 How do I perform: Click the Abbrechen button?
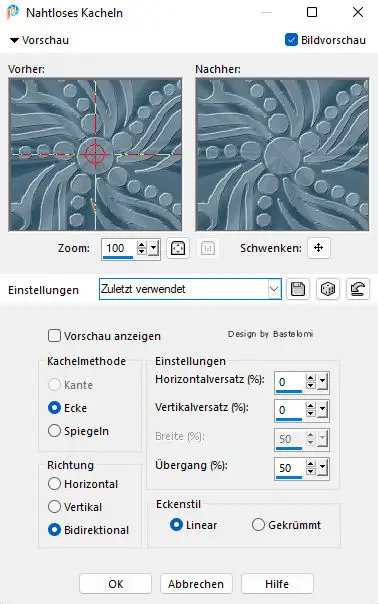point(196,584)
